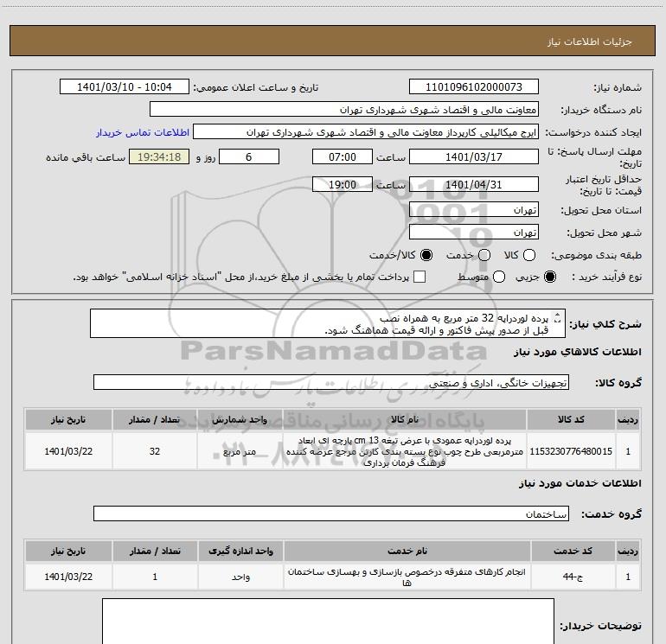666x644 pixels.
Task: Choose the متوسط purchase type radio
Action: coord(499,277)
